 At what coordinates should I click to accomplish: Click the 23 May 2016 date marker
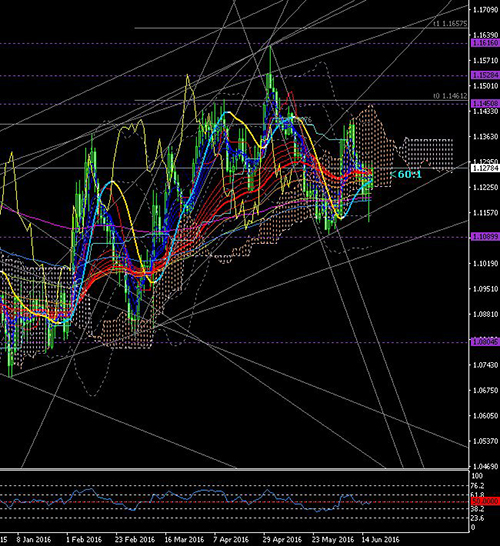[333, 540]
